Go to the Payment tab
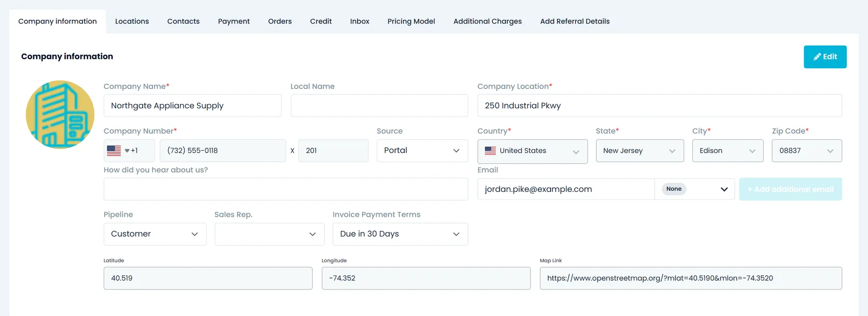Image resolution: width=868 pixels, height=316 pixels. pos(234,21)
